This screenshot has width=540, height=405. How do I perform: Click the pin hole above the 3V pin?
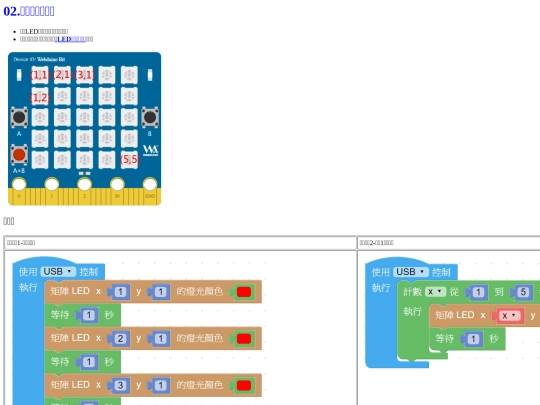point(117,184)
